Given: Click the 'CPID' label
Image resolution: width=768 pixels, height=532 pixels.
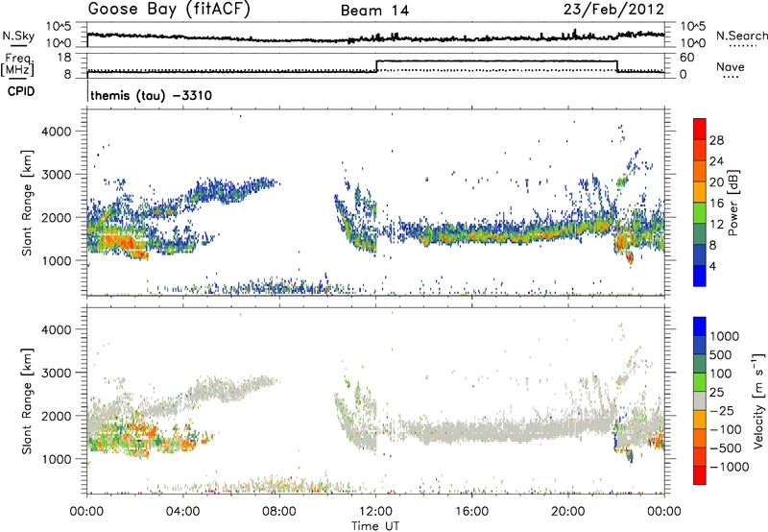Looking at the screenshot, I should [21, 91].
